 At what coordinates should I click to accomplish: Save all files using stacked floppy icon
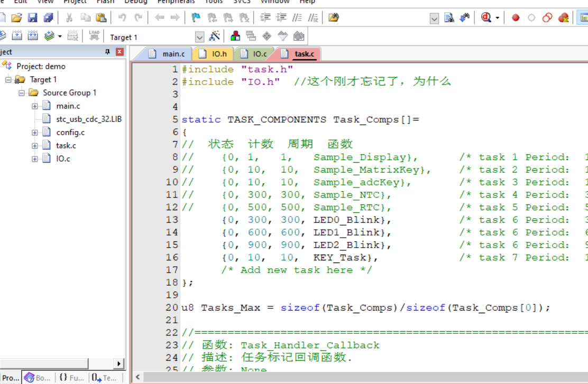[x=48, y=17]
